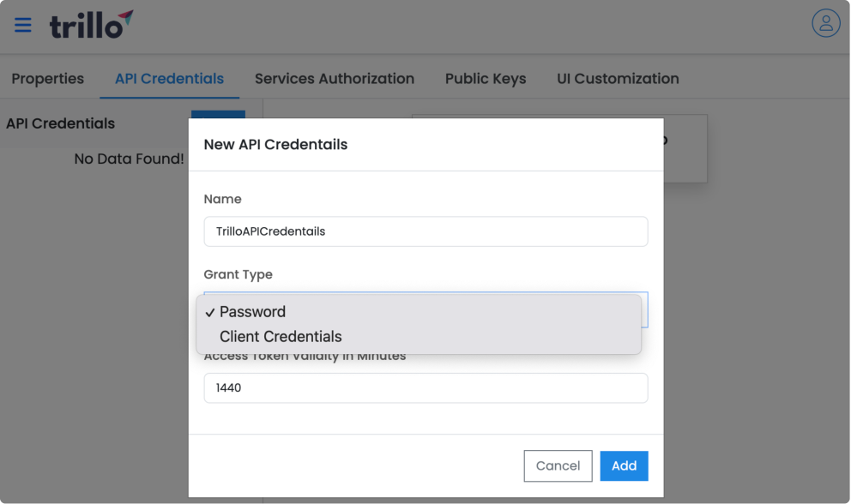Click the token validity field showing 1440
Screen dimensions: 851x504
coord(425,388)
